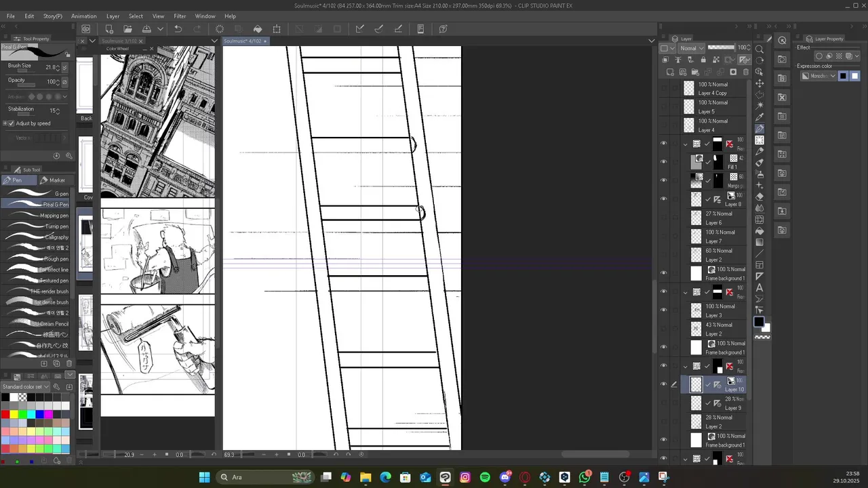The height and width of the screenshot is (488, 868).
Task: Select the Move layer tool
Action: [x=759, y=83]
